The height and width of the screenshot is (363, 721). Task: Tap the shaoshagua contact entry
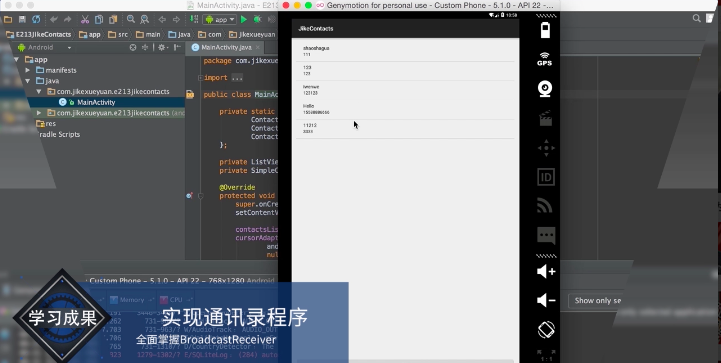pos(405,51)
